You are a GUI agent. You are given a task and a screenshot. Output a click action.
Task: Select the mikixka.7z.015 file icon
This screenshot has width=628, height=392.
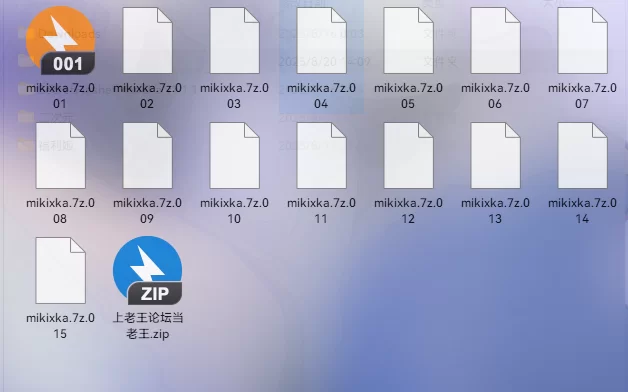[x=60, y=270]
